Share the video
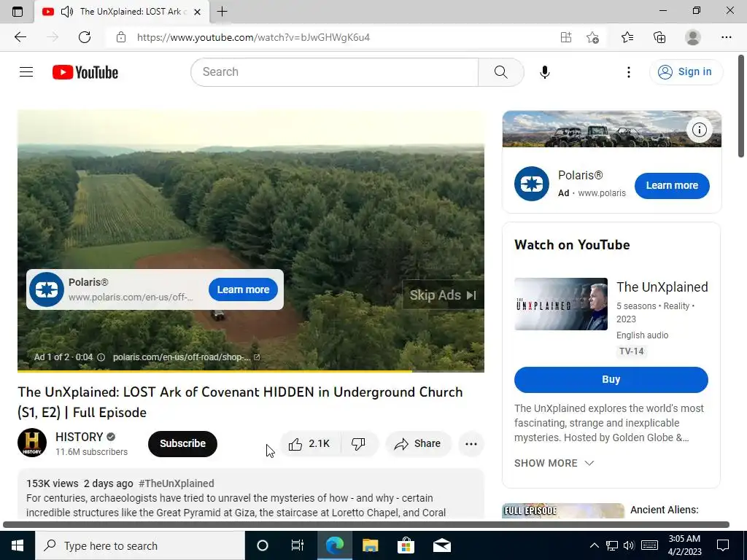The width and height of the screenshot is (747, 560). click(418, 444)
